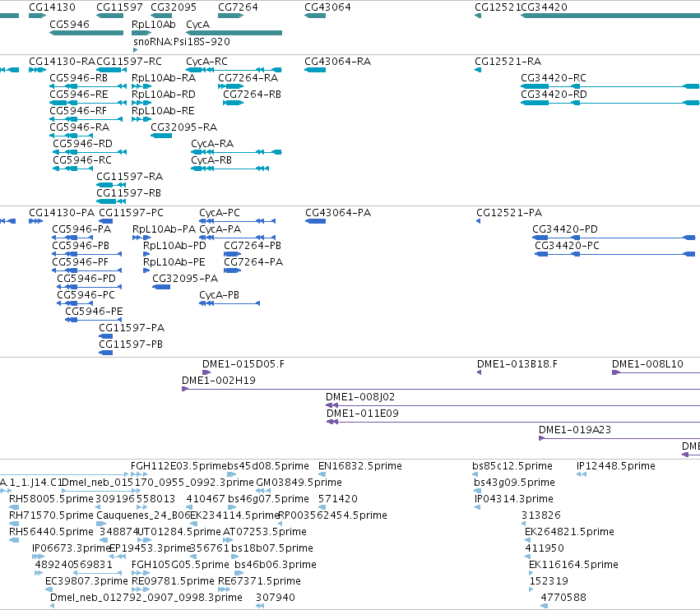Click the CG7264 gene label

click(238, 7)
